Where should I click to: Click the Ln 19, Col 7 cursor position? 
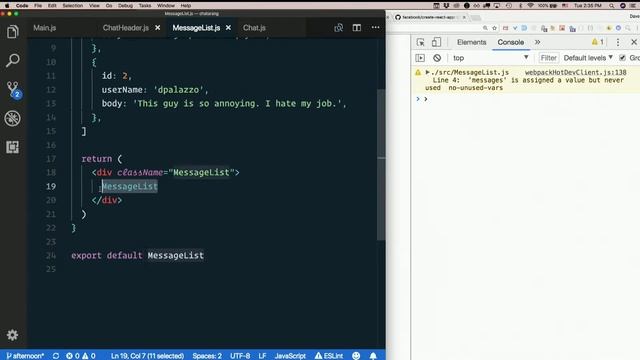pos(147,356)
